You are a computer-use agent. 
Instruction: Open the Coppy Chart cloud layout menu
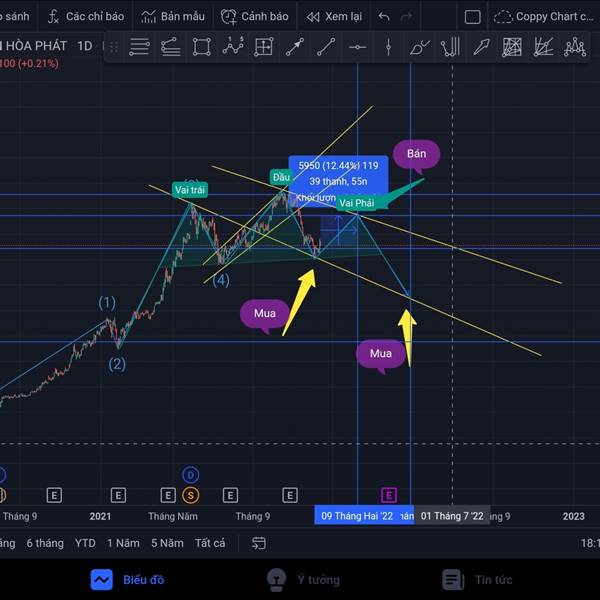click(x=543, y=16)
